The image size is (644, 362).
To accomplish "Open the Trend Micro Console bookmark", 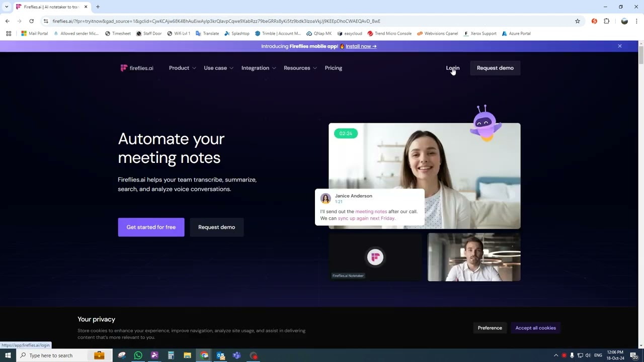I will click(x=389, y=34).
